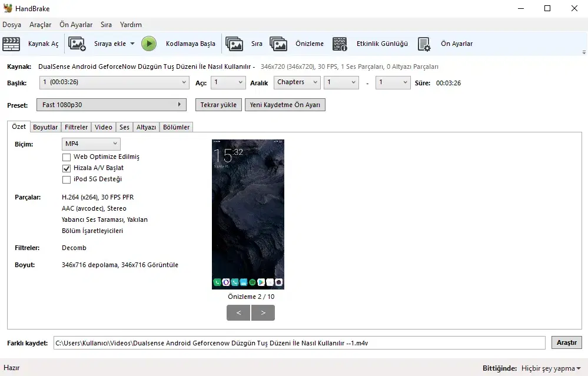Viewport: 588px width, 376px height.
Task: Enable iPod 5G Desteği checkbox
Action: (x=67, y=179)
